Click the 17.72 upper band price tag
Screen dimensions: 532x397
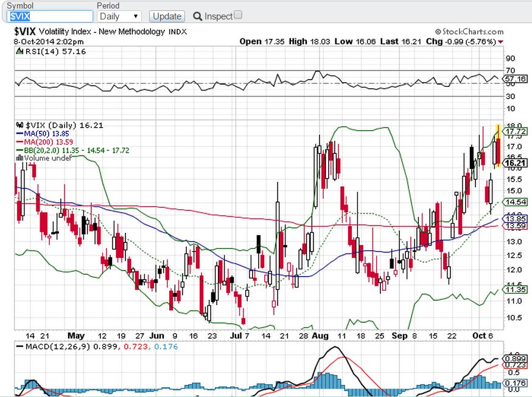[x=516, y=131]
